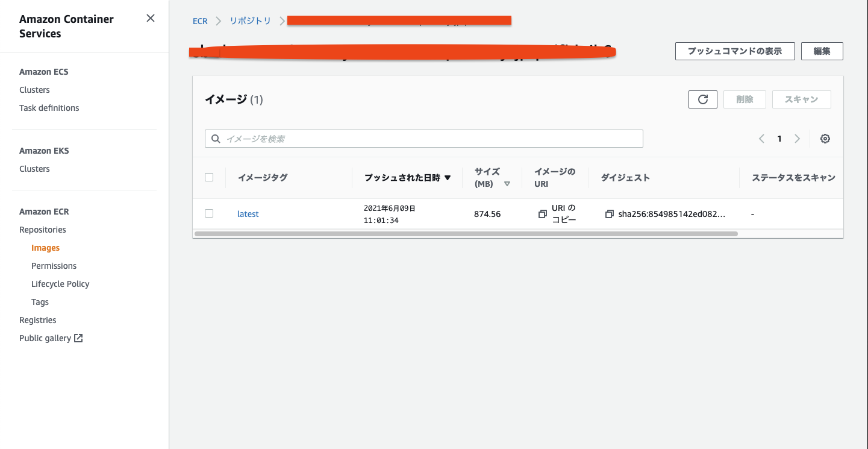
Task: Click ECR breadcrumb link
Action: click(x=200, y=21)
